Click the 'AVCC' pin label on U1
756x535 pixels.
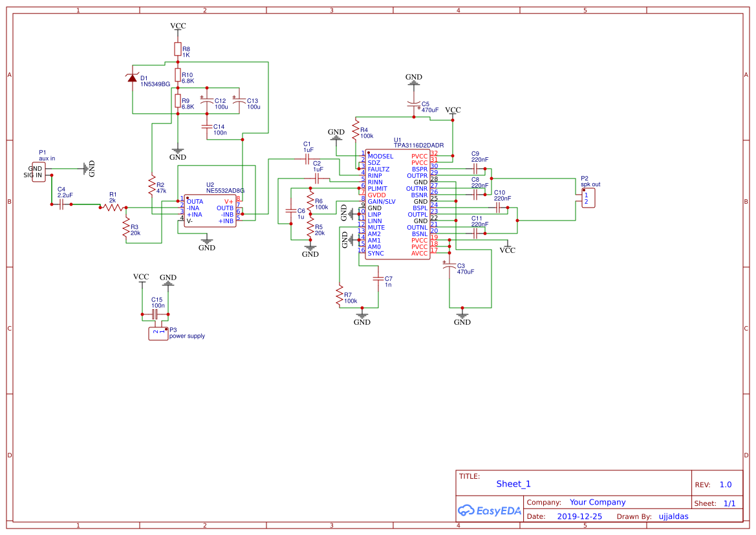(x=420, y=254)
